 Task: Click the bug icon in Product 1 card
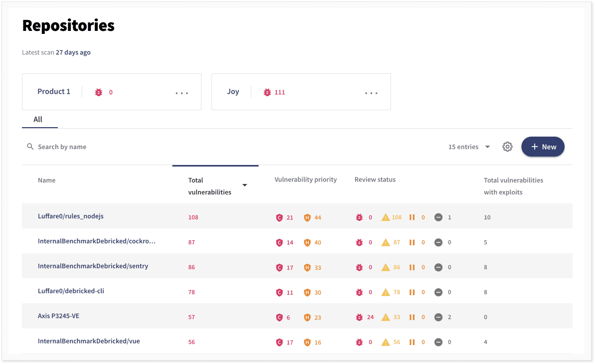99,92
